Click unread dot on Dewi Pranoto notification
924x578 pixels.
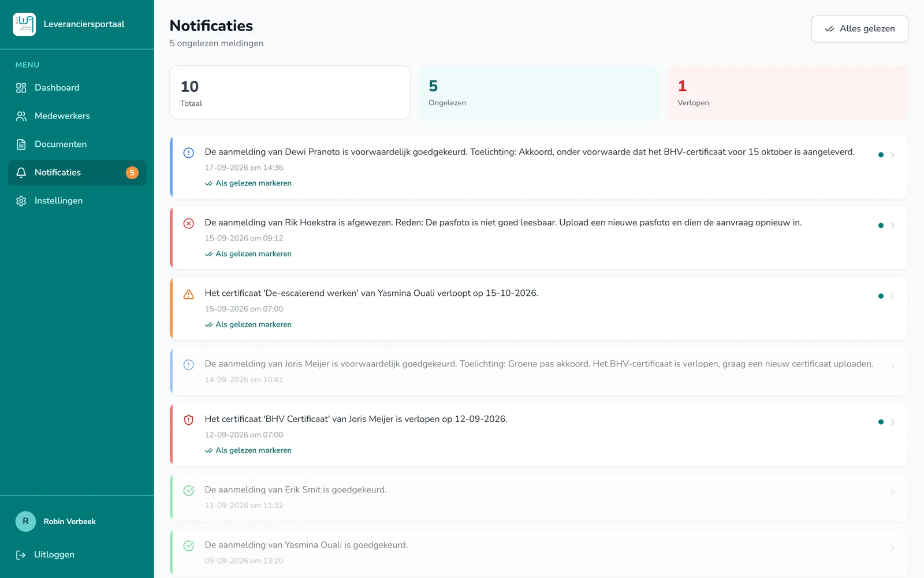coord(881,155)
